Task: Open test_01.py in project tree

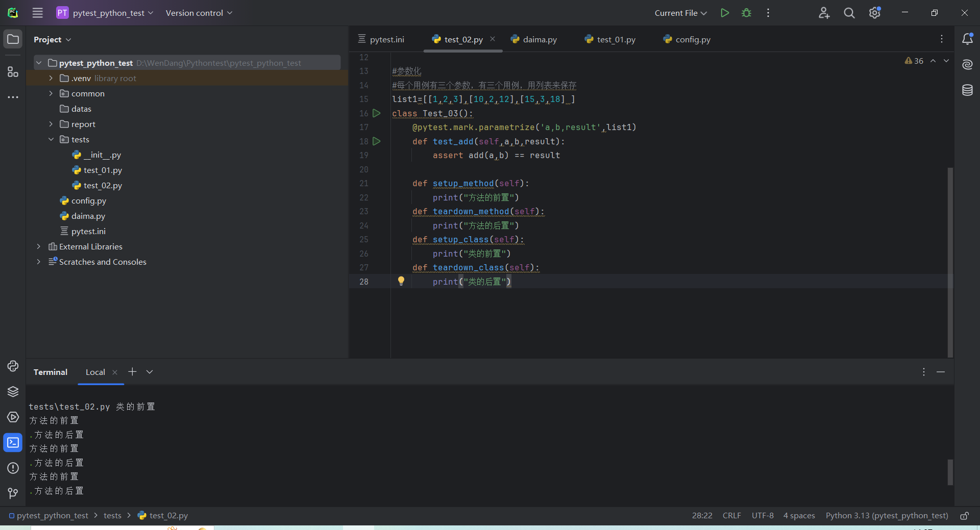Action: coord(103,170)
